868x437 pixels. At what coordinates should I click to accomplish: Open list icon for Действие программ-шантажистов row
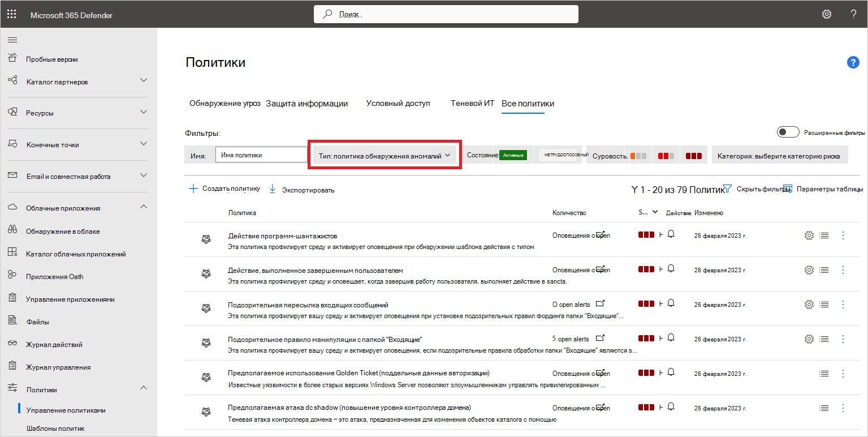pos(824,235)
